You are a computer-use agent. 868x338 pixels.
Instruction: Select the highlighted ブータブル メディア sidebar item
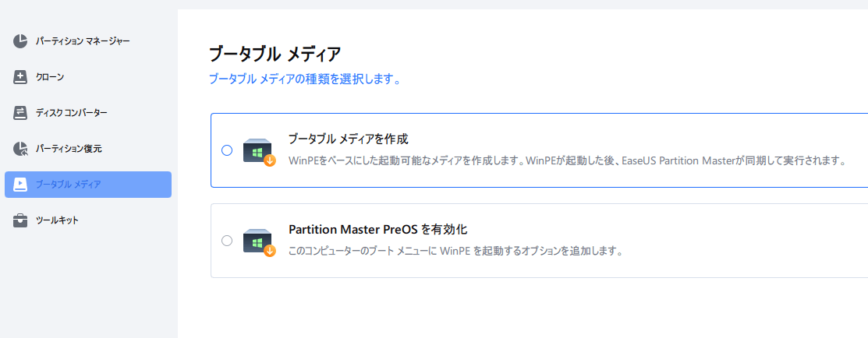(x=88, y=185)
